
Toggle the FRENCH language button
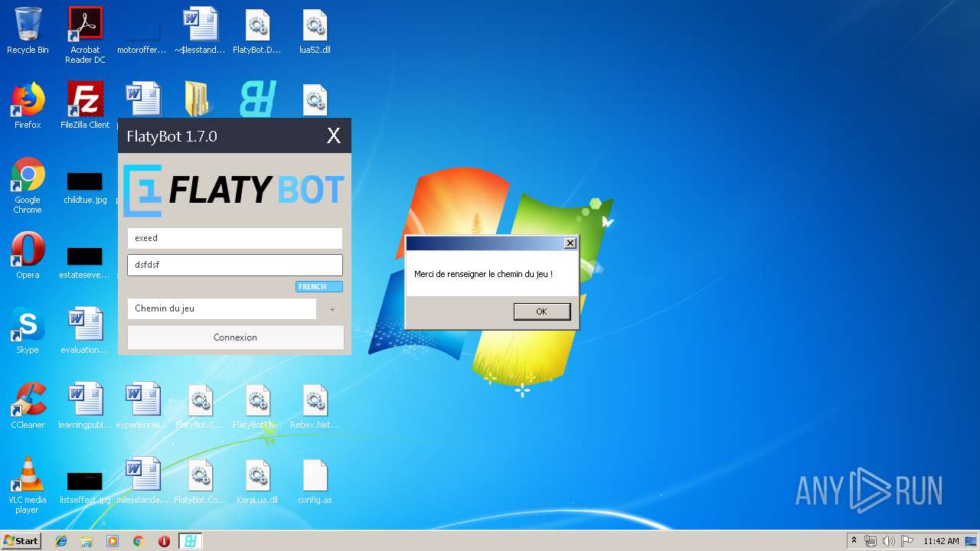319,287
